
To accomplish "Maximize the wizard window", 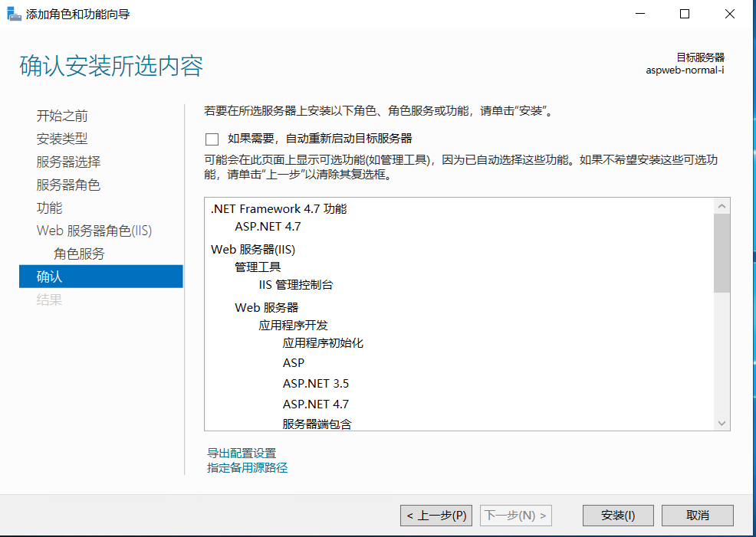I will [685, 14].
